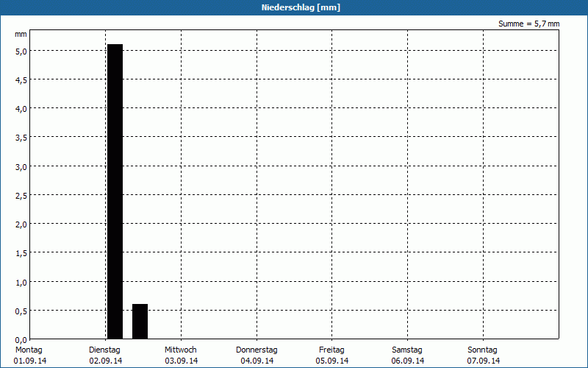Select the 4,5 y-axis value
Screen dimensions: 588x368
[x=21, y=80]
